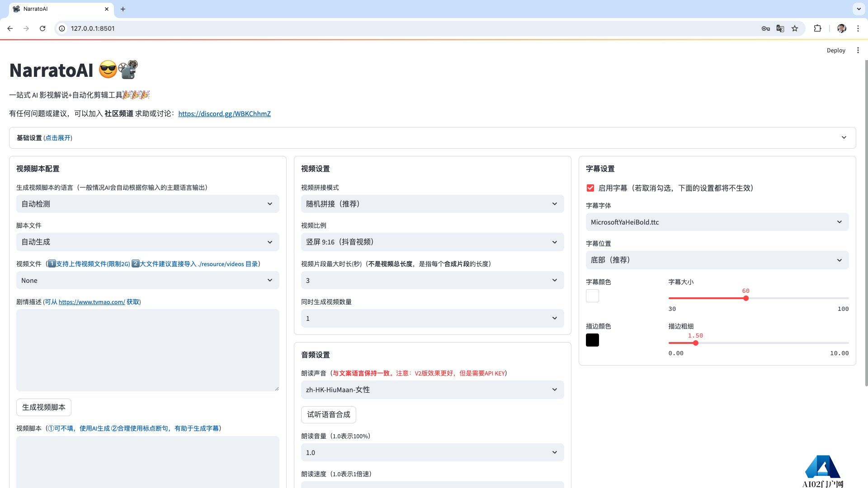Open the Chrome profile avatar
This screenshot has height=488, width=868.
(841, 28)
